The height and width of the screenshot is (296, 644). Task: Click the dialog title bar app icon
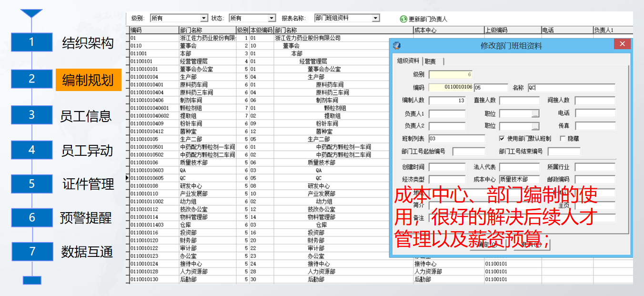[396, 46]
